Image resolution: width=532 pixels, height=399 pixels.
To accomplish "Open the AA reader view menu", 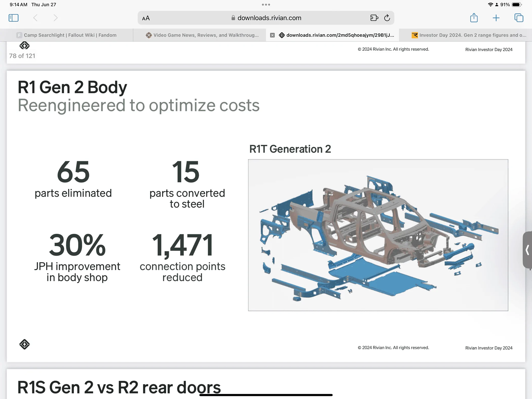I will tap(146, 18).
